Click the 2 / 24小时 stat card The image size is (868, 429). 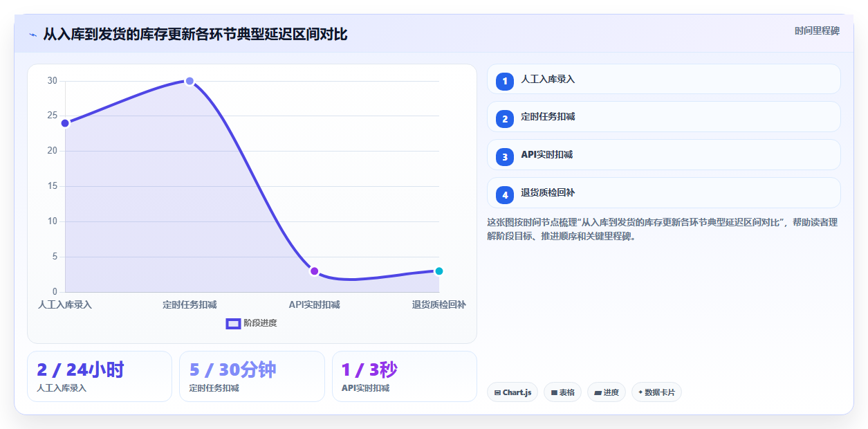100,376
